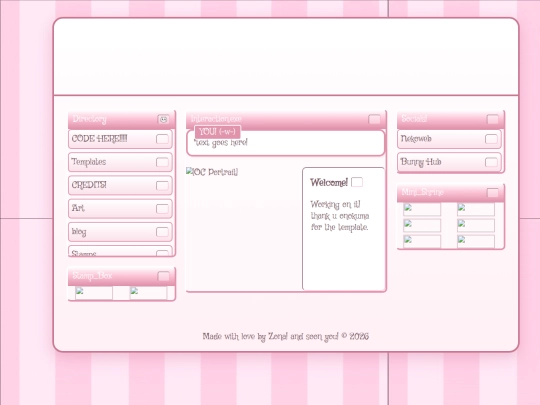Click the Mini_Shrine panel title
This screenshot has height=405, width=540.
(422, 192)
